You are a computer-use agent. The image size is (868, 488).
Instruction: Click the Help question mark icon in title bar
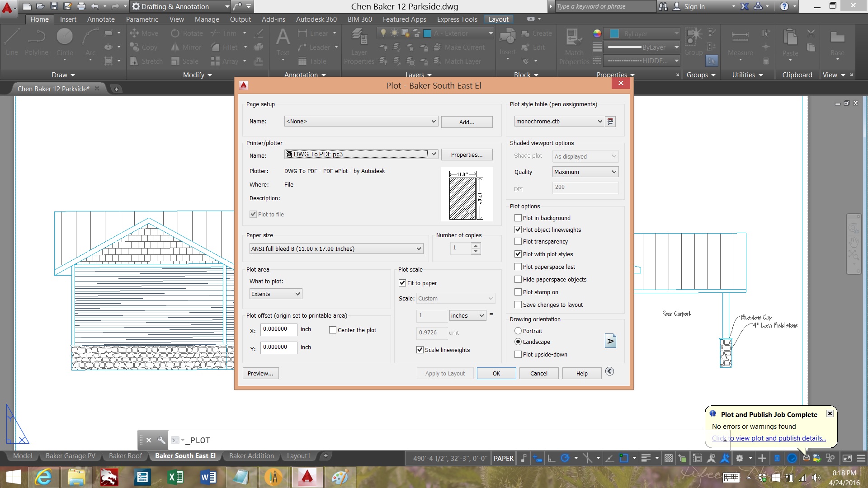coord(784,6)
